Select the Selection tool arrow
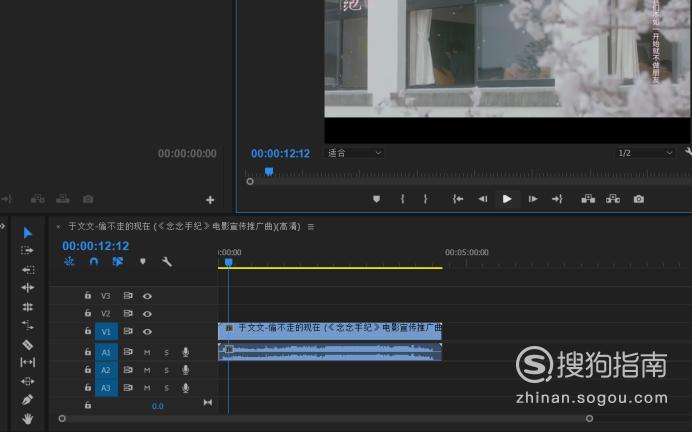Viewport: 692px width, 432px height. click(27, 232)
